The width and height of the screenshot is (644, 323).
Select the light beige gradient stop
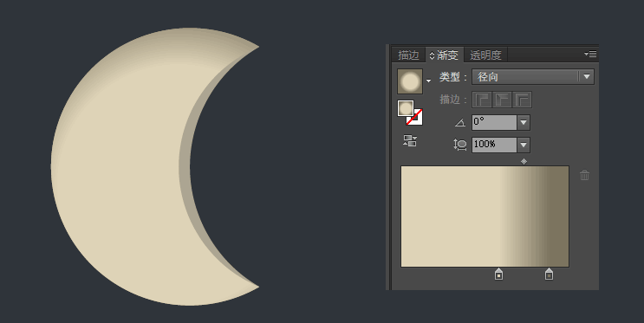pyautogui.click(x=498, y=274)
